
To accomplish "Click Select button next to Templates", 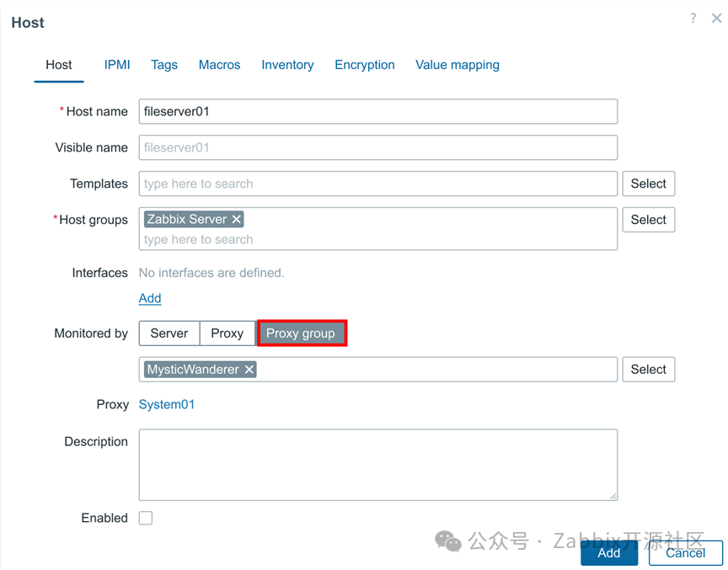I will click(x=649, y=184).
